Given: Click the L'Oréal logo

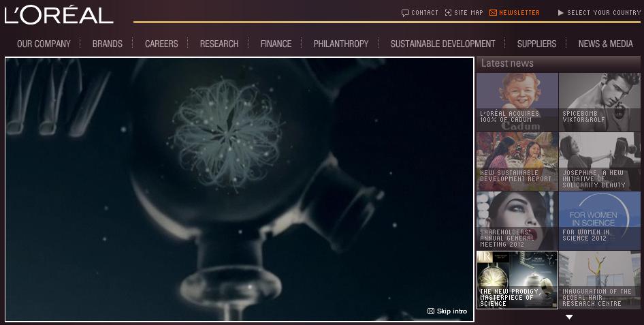Looking at the screenshot, I should pos(59,15).
